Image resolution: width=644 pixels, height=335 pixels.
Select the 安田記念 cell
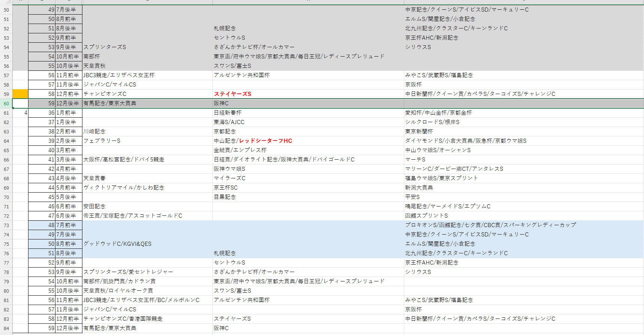pyautogui.click(x=94, y=206)
